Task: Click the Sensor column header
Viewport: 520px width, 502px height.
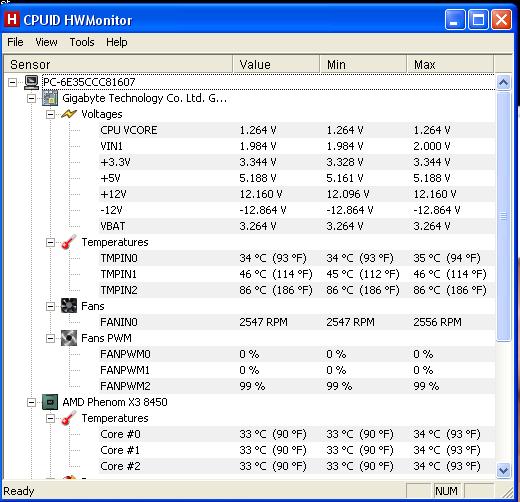Action: (118, 64)
